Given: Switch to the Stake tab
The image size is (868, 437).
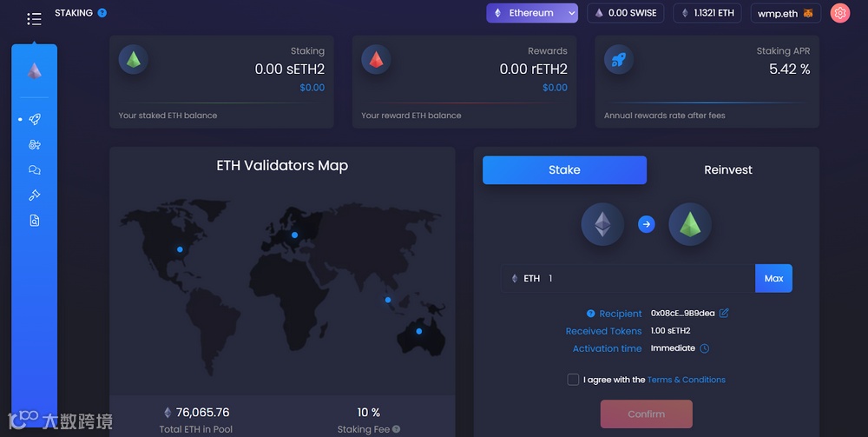Looking at the screenshot, I should tap(565, 170).
